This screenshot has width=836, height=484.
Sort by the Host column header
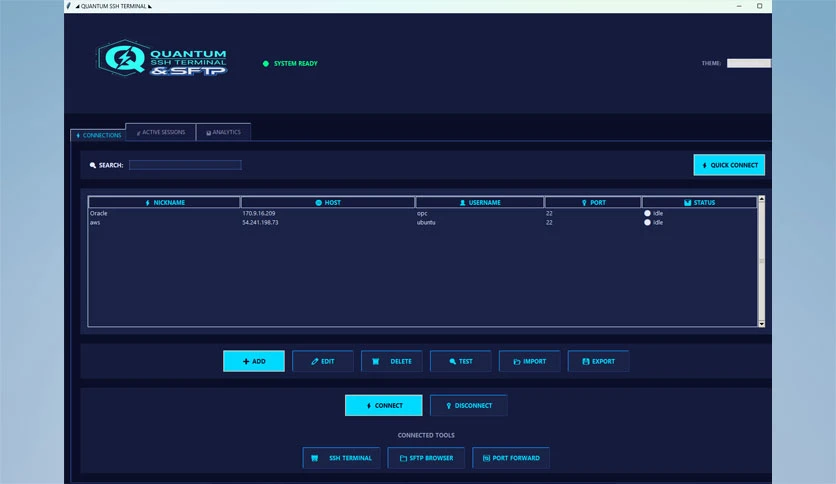[x=328, y=203]
